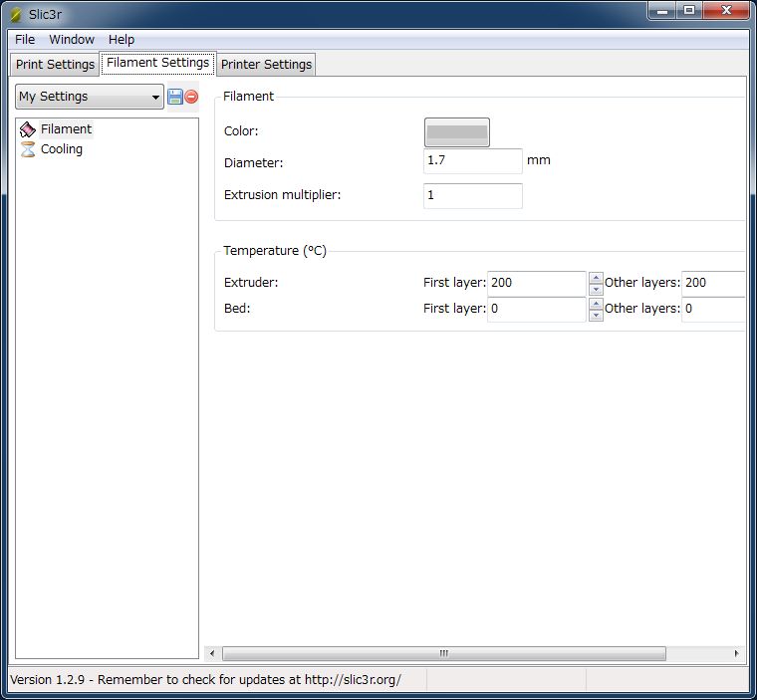Viewport: 757px width, 700px height.
Task: Click the 'Temperature (°C)' group label
Action: 275,251
